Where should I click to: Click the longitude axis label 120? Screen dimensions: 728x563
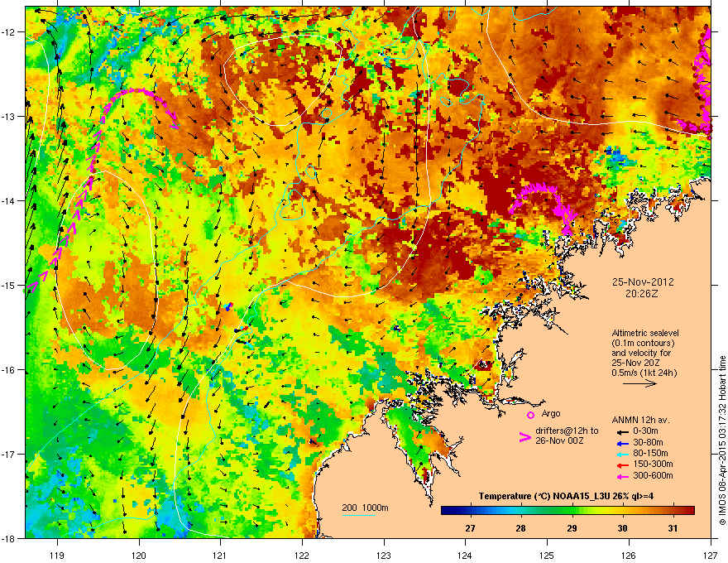pos(139,555)
